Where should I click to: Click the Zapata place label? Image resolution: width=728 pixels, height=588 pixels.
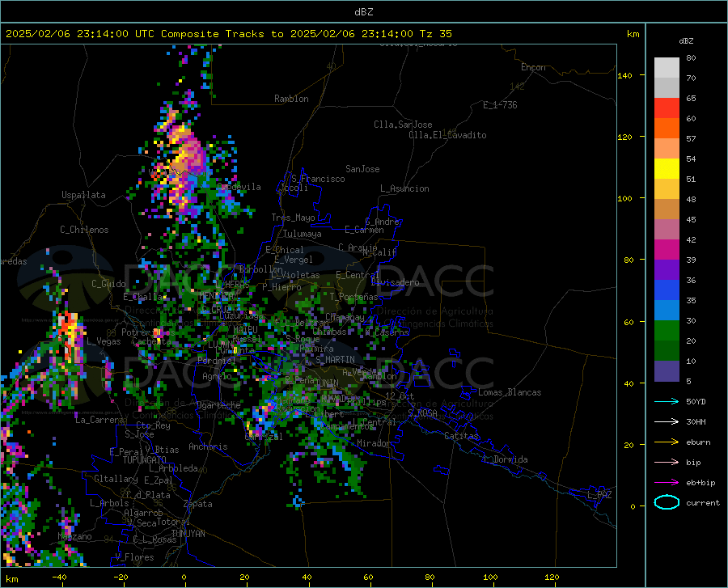pos(198,504)
